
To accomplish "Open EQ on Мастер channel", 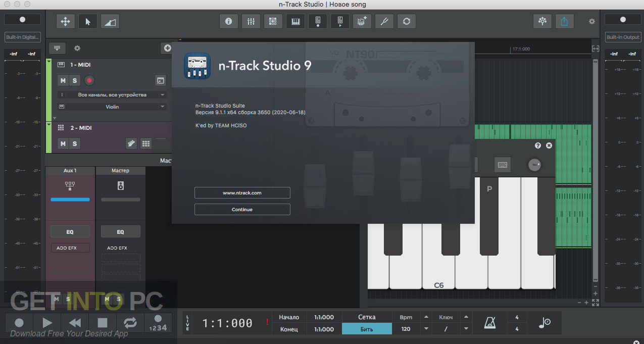I will coord(120,232).
